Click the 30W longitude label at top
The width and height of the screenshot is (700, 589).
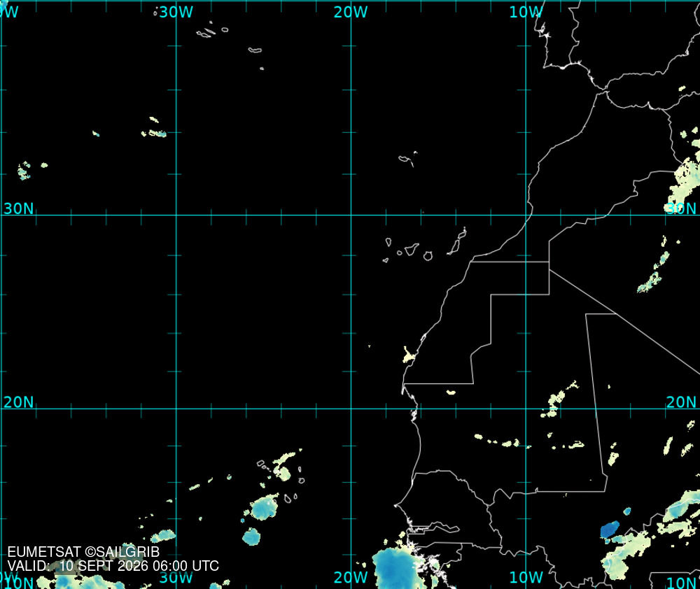176,12
